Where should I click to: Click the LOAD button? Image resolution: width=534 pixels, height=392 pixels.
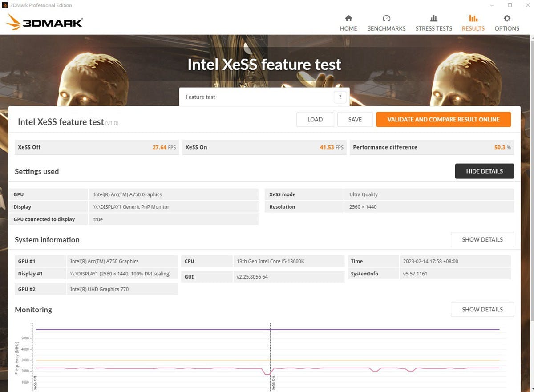point(315,119)
